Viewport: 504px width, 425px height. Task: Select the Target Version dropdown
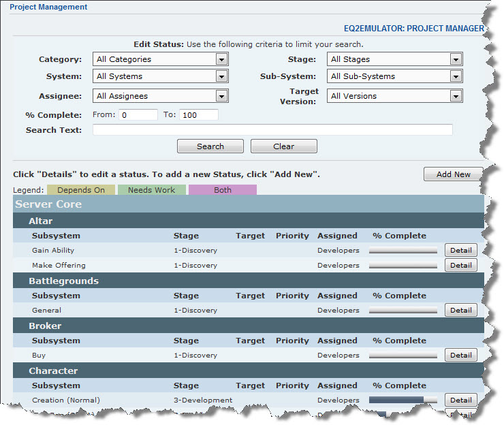point(394,96)
